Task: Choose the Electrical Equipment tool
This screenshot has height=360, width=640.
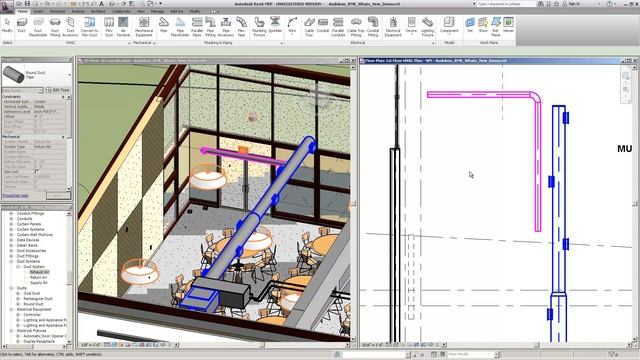Action: click(393, 27)
